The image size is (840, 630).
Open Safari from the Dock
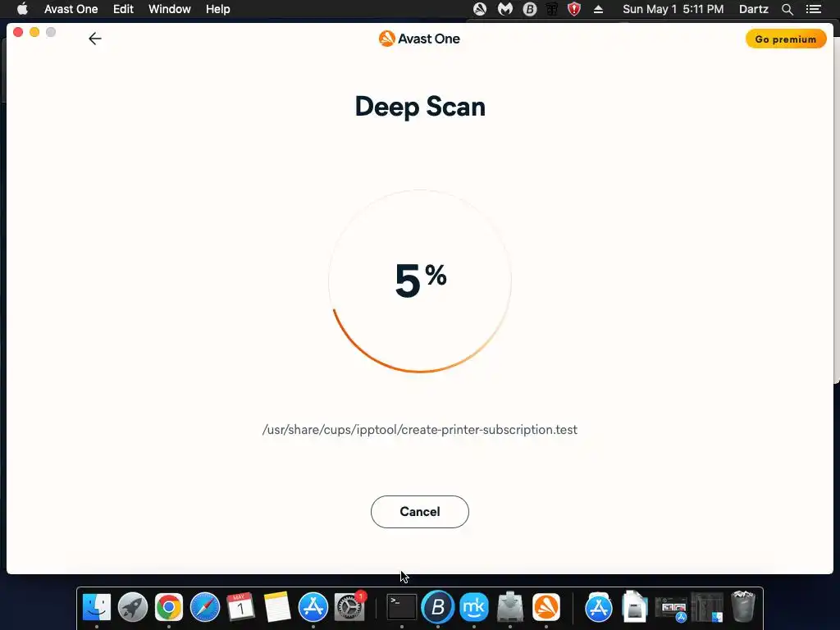click(x=204, y=607)
